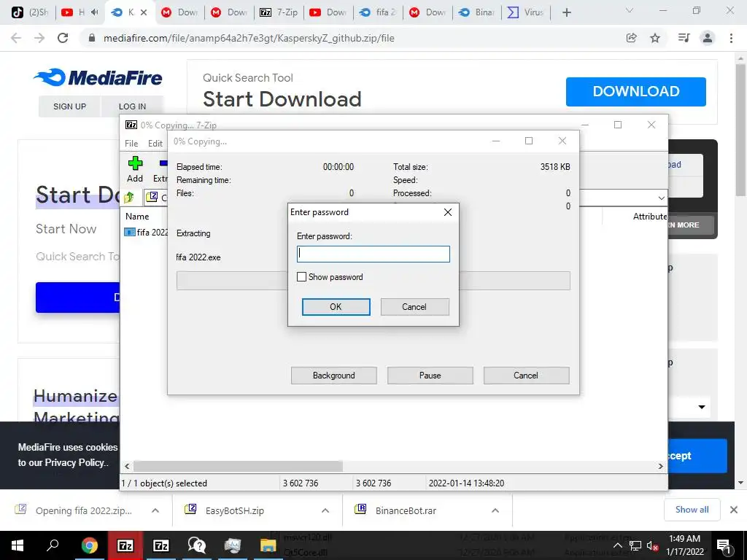Cancel the Enter password dialog
The image size is (747, 560).
tap(414, 307)
